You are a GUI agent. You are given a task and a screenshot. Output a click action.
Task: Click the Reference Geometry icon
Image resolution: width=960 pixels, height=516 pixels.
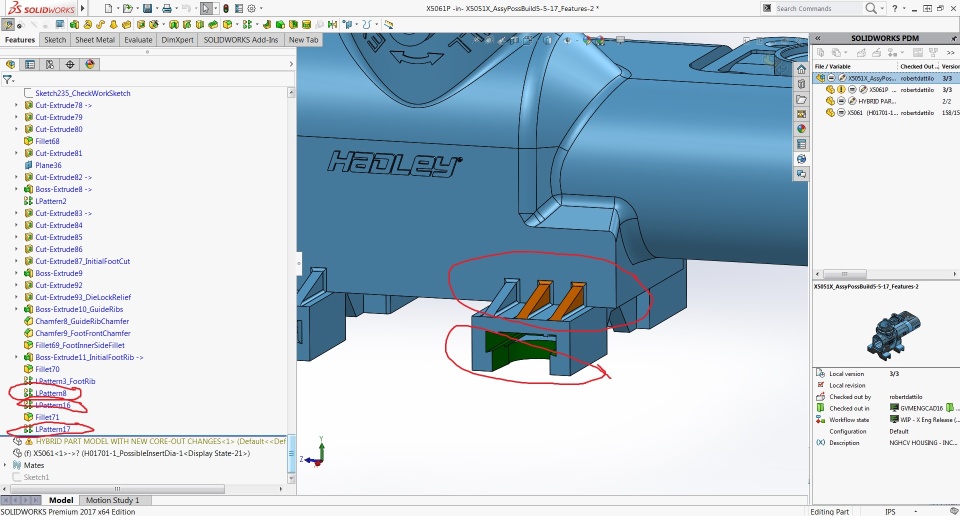[x=347, y=24]
